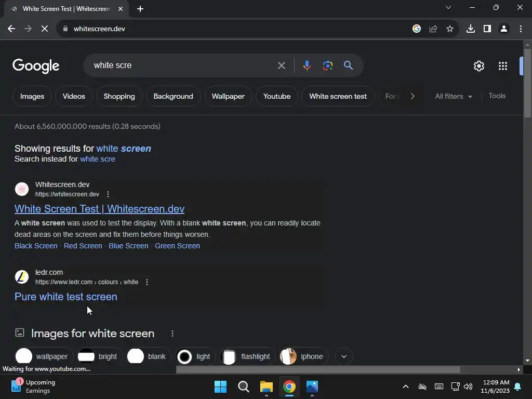Select the Youtube filter chip
This screenshot has width=532, height=399.
tap(277, 96)
